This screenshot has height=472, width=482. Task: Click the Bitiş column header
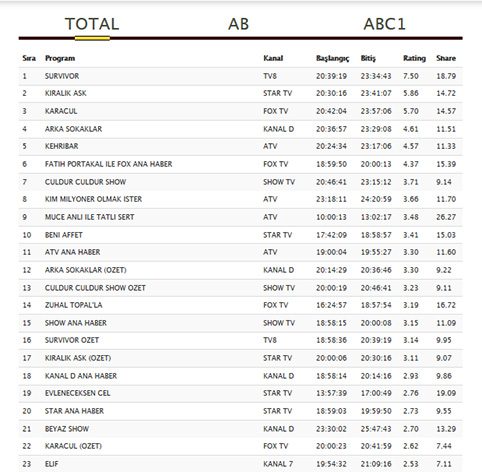click(368, 58)
